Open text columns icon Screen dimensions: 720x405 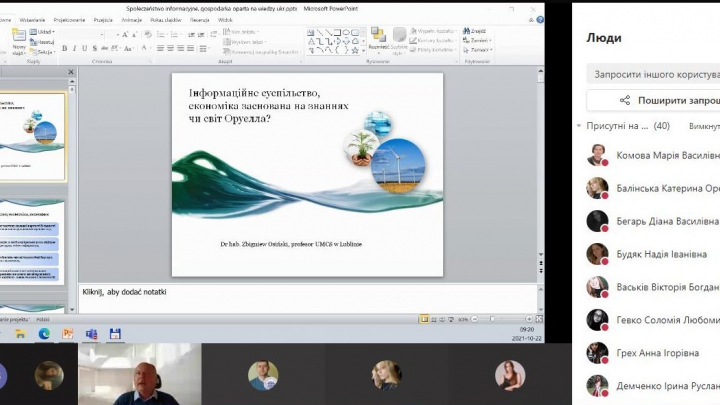tap(203, 48)
